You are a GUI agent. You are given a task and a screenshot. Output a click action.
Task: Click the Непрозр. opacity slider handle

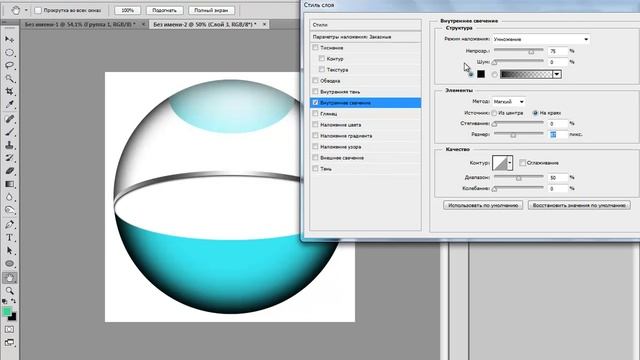531,51
